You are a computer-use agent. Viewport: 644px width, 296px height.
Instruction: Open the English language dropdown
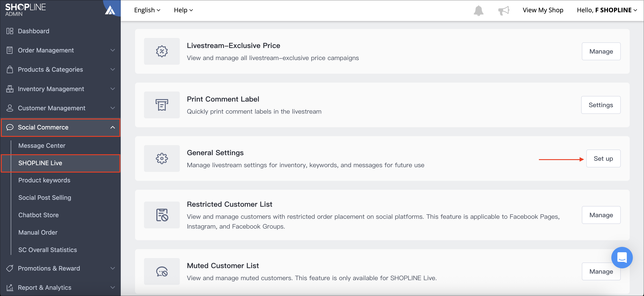(147, 10)
